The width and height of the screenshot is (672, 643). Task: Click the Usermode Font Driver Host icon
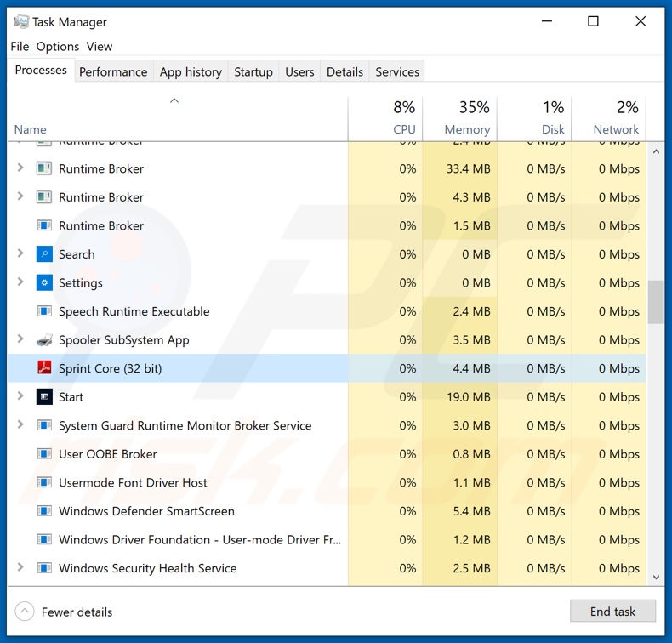coord(44,482)
